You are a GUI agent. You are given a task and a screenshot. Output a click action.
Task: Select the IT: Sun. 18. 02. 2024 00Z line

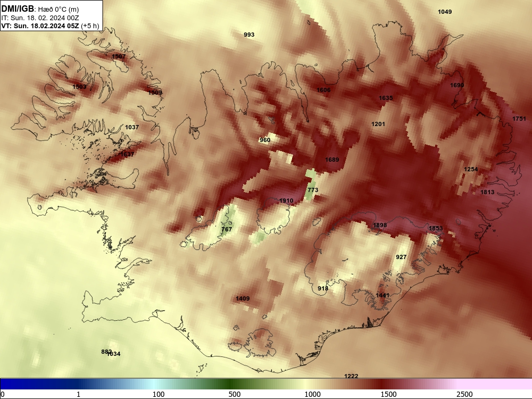pos(40,18)
